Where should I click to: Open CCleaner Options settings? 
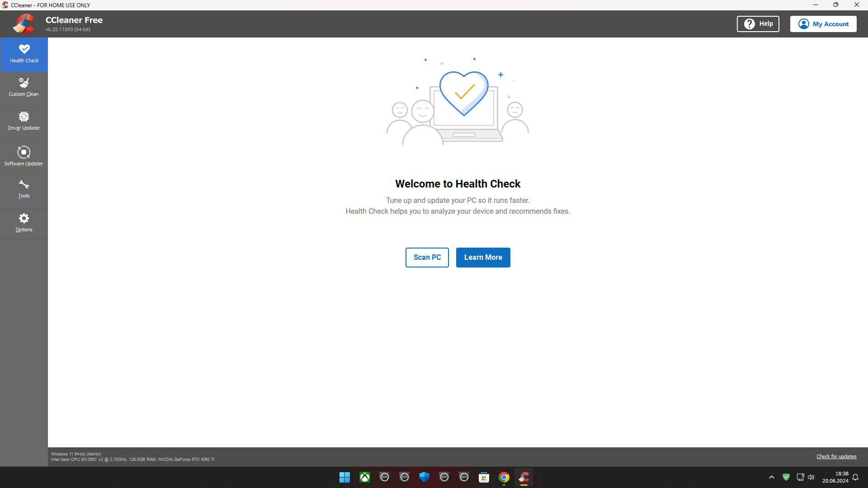pyautogui.click(x=24, y=223)
